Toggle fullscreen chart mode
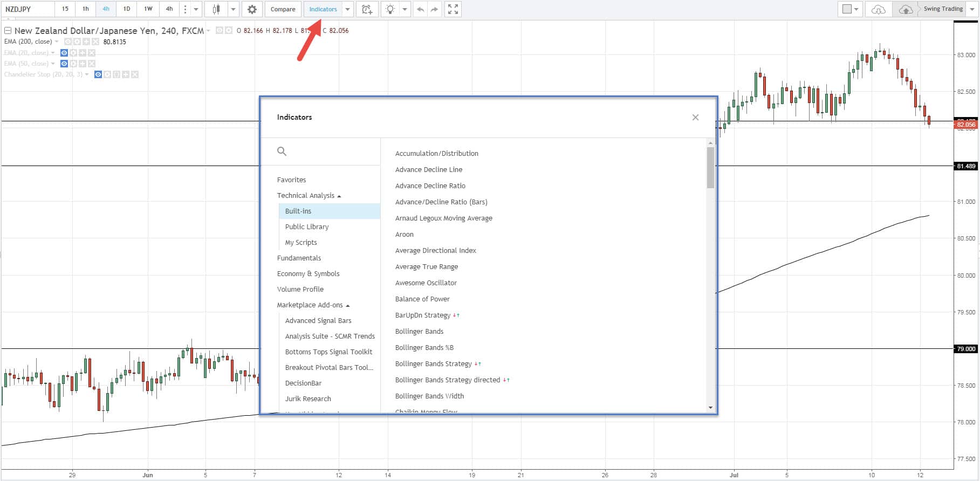 (x=453, y=9)
